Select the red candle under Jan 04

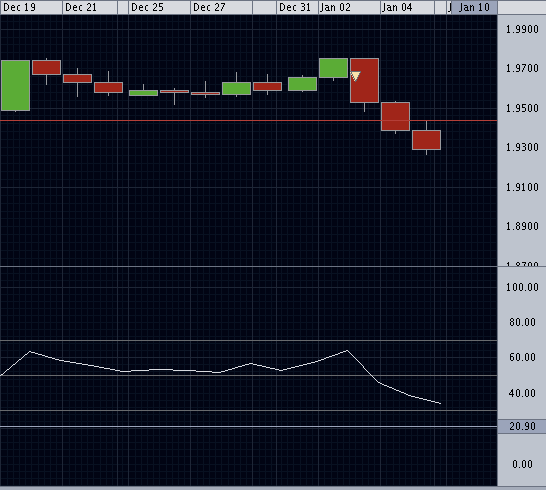click(396, 116)
